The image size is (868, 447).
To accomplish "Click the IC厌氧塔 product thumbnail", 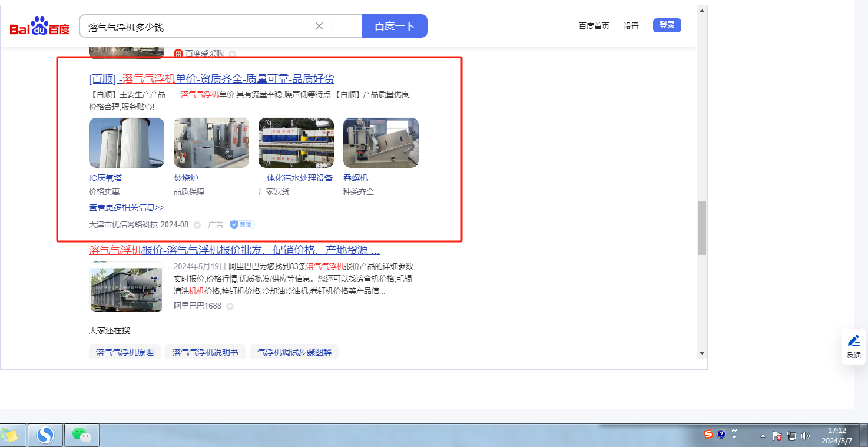I will pos(127,143).
